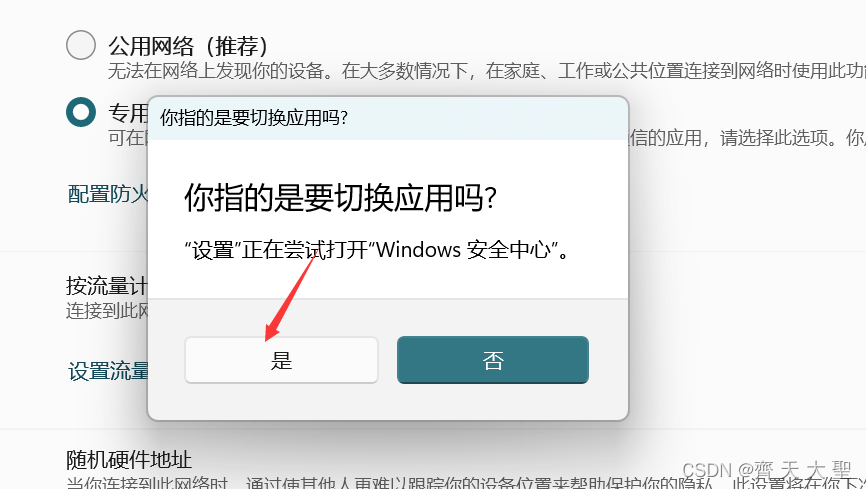Open the 配置防火 firewall link
Viewport: 866px width, 489px height.
point(108,194)
